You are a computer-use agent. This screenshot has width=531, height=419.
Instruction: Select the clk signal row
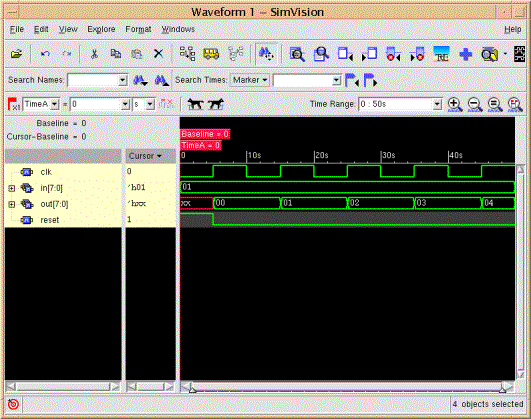coord(63,172)
